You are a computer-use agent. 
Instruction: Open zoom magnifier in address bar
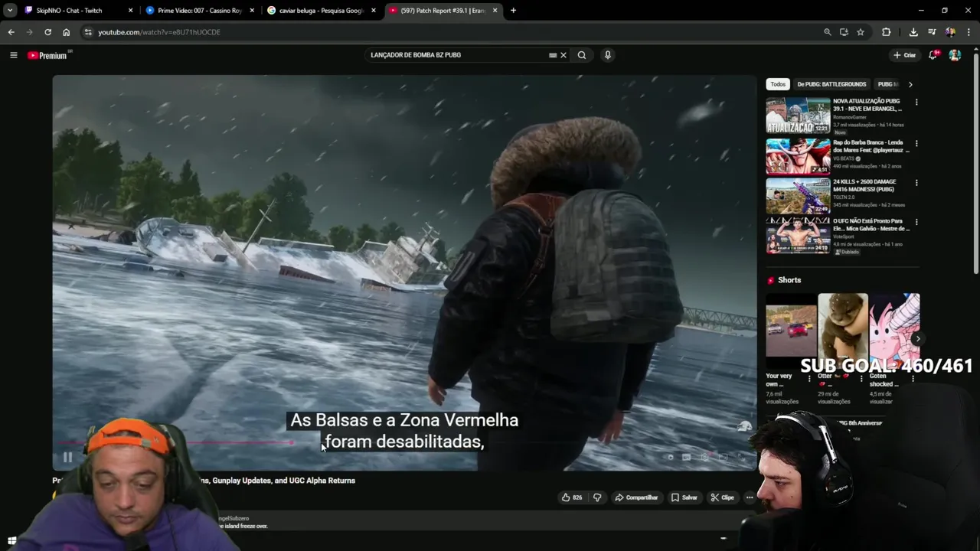tap(828, 32)
